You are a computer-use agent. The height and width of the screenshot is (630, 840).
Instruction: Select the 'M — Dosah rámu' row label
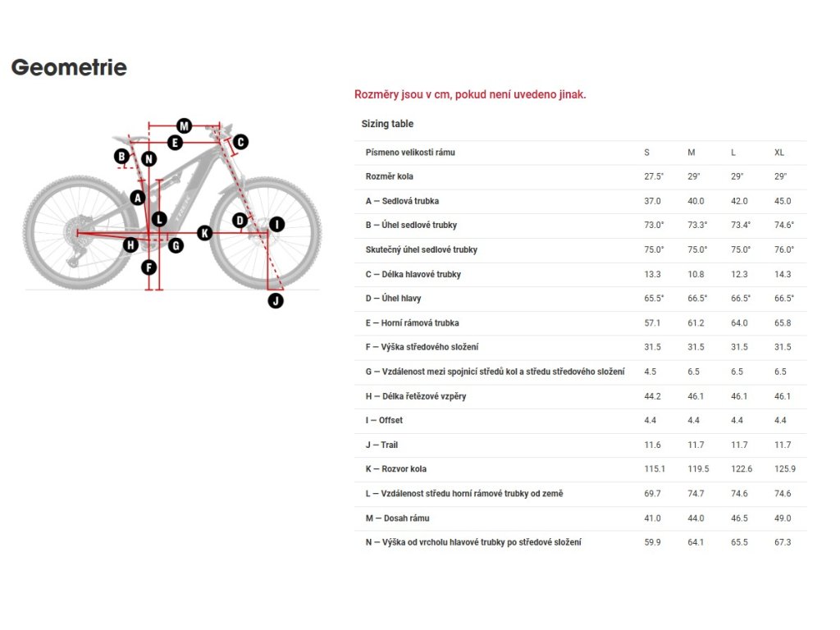pyautogui.click(x=398, y=518)
